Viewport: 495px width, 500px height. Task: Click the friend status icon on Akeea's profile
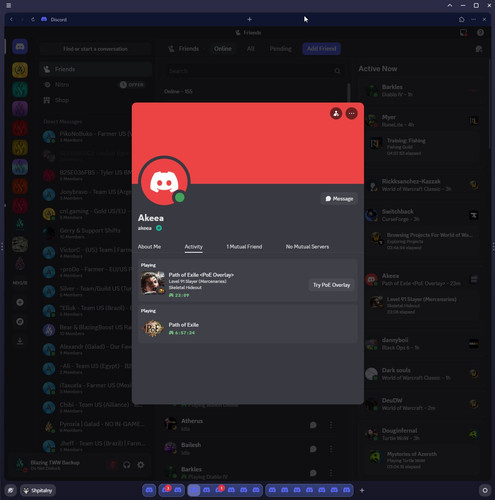coord(336,114)
